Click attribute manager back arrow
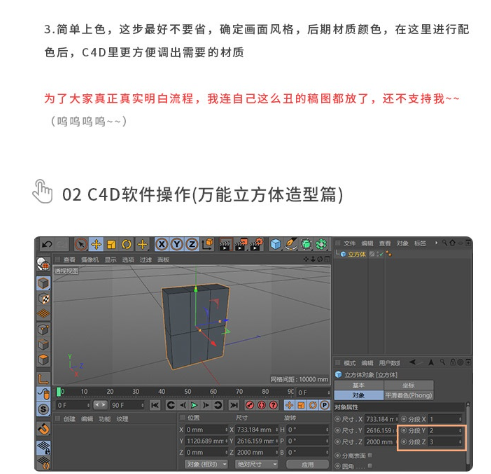The image size is (491, 474). (x=413, y=362)
